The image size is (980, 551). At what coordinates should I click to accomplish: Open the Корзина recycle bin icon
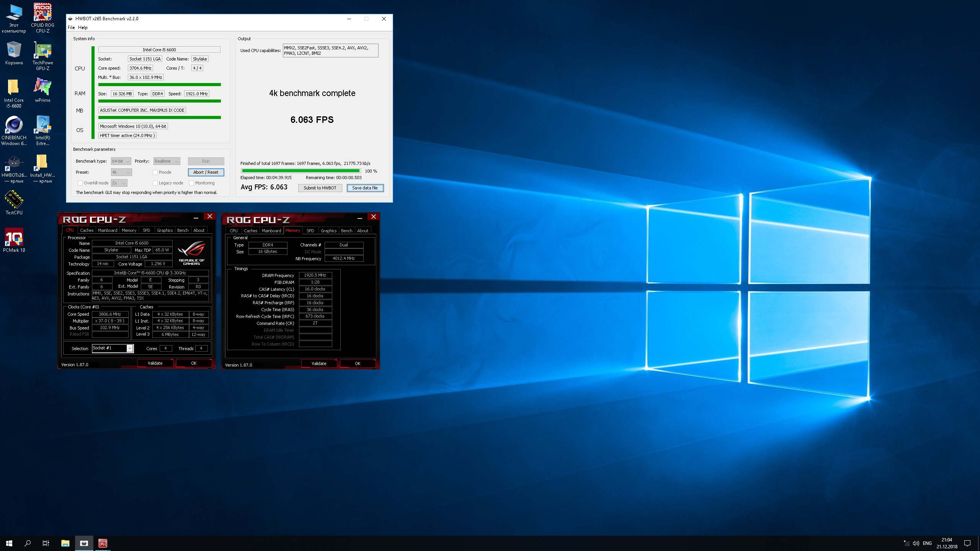click(x=14, y=53)
